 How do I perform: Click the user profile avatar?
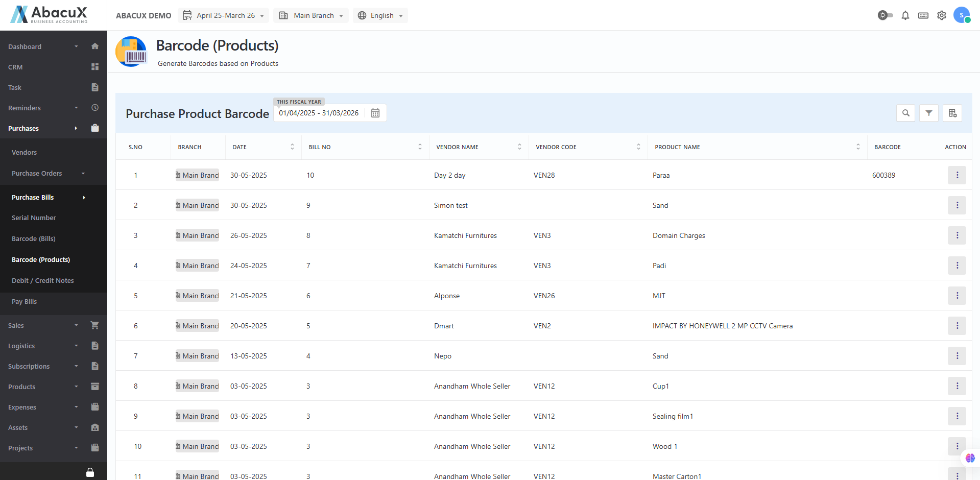[961, 15]
